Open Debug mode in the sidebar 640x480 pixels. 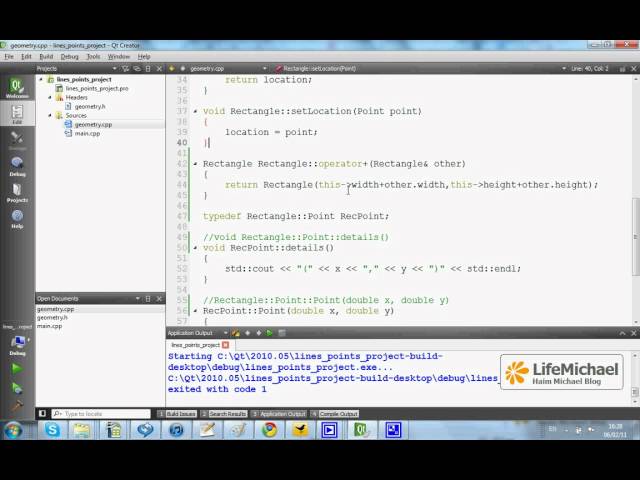click(17, 166)
